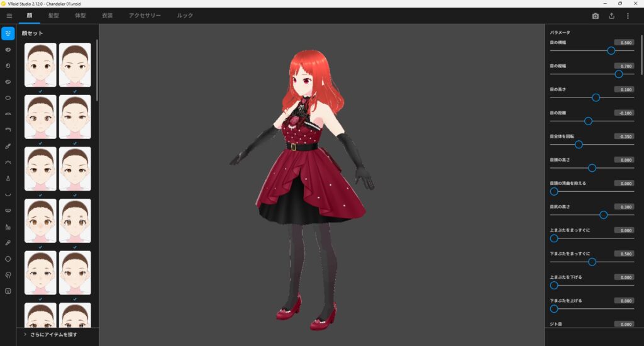This screenshot has width=644, height=346.
Task: Switch to the 髪型 tab
Action: click(53, 16)
